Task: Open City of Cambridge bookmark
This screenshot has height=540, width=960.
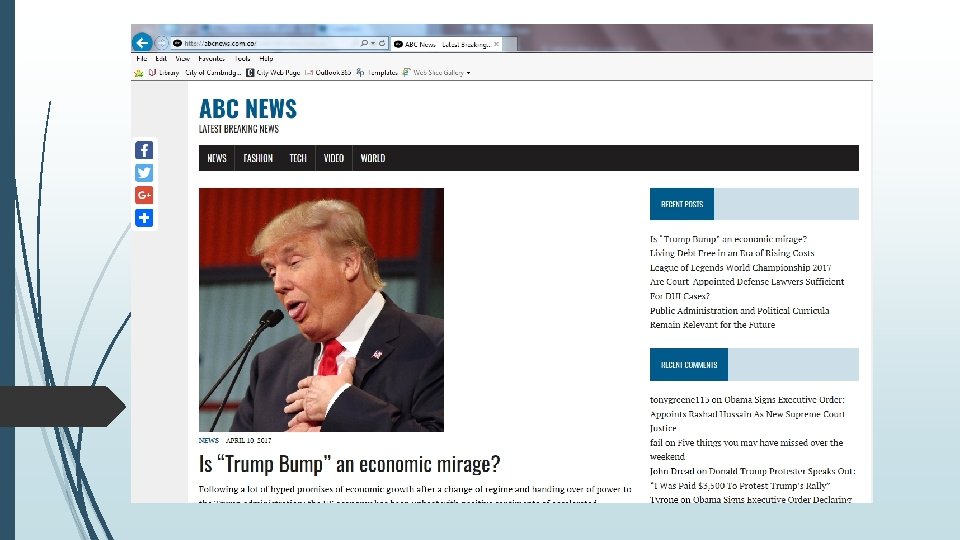Action: coord(213,72)
